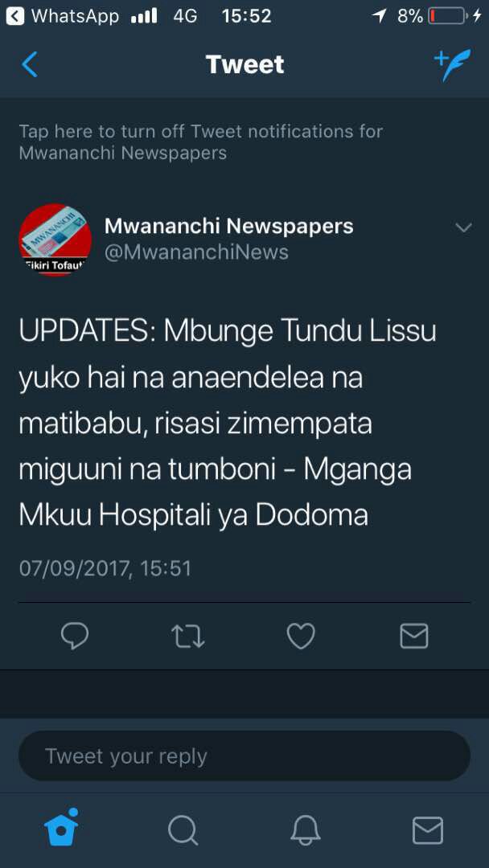The image size is (489, 868).
Task: Open the tweet options dropdown chevron
Action: [463, 227]
